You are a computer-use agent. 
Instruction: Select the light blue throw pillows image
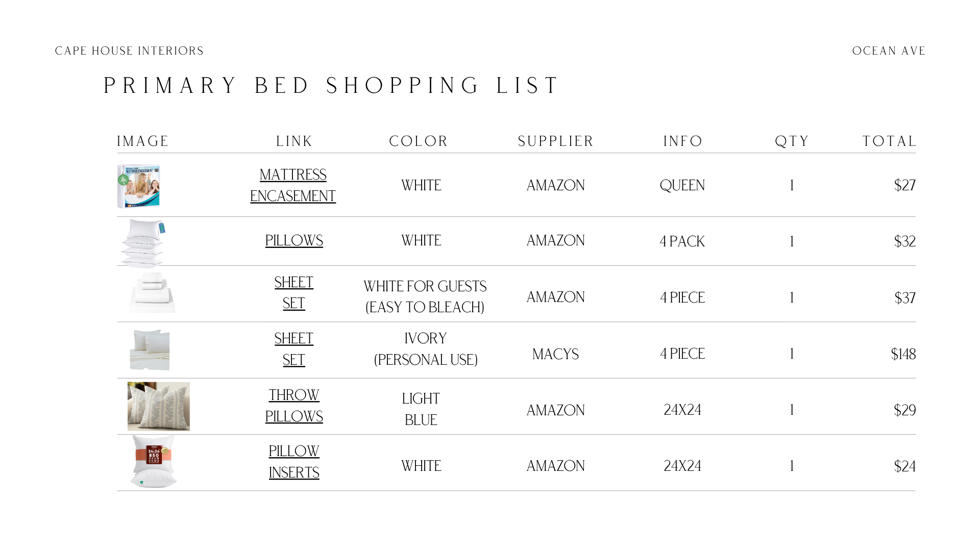(159, 407)
